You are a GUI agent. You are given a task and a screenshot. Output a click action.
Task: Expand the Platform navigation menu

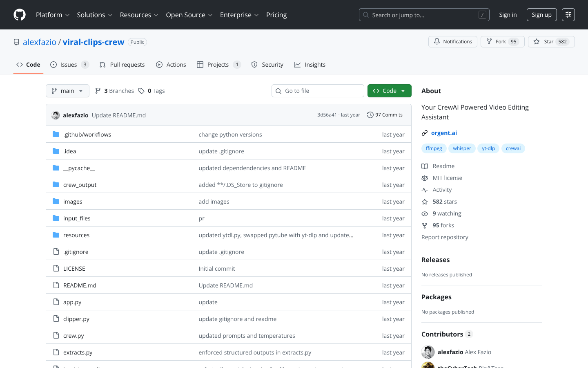click(53, 15)
